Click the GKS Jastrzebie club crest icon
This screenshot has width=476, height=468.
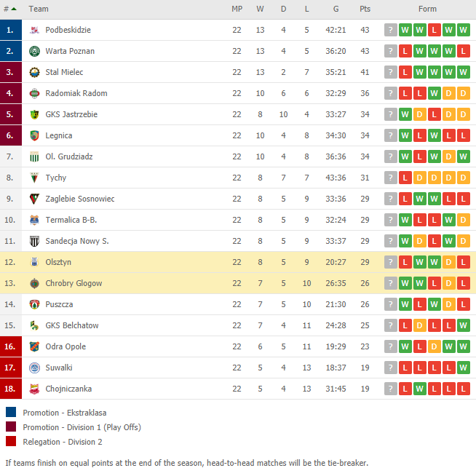tap(34, 114)
